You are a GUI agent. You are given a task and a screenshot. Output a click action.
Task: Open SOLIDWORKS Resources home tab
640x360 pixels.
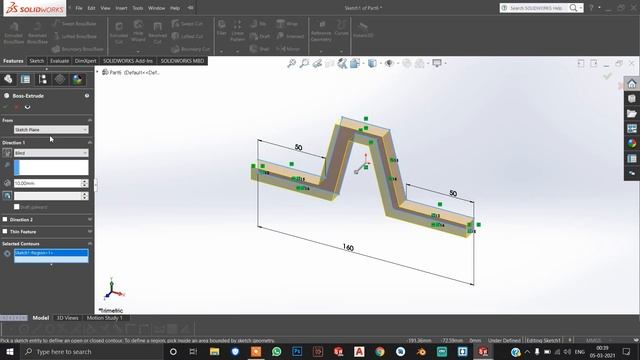(x=632, y=84)
